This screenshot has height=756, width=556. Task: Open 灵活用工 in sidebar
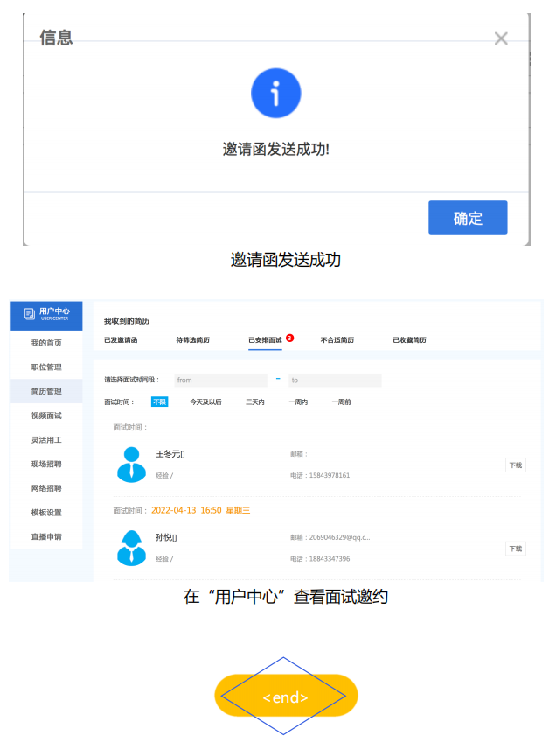(46, 440)
